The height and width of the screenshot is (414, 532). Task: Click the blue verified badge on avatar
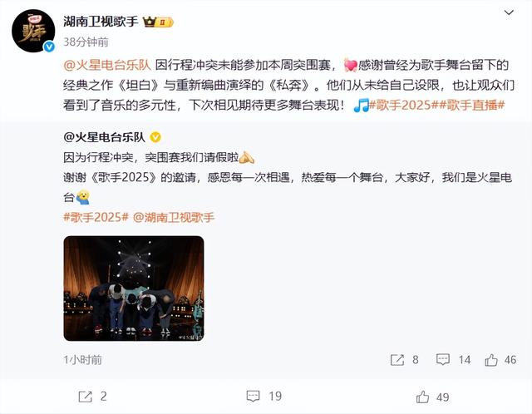49,47
